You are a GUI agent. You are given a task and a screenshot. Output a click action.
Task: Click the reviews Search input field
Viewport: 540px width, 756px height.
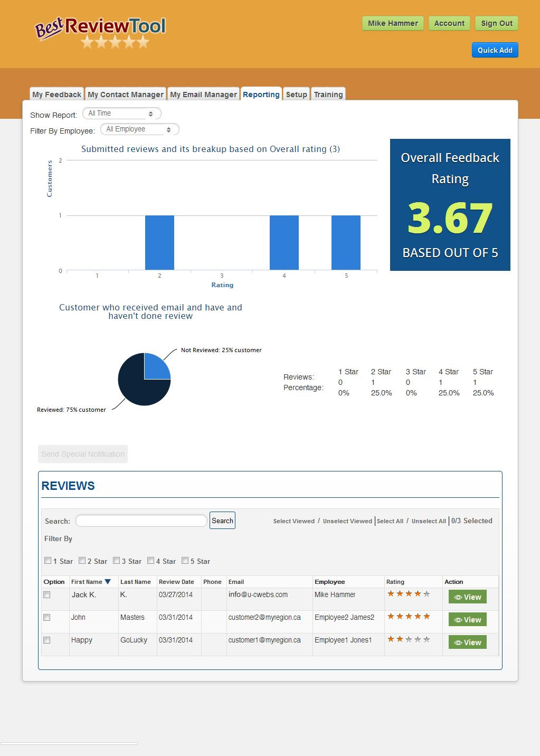coord(141,521)
